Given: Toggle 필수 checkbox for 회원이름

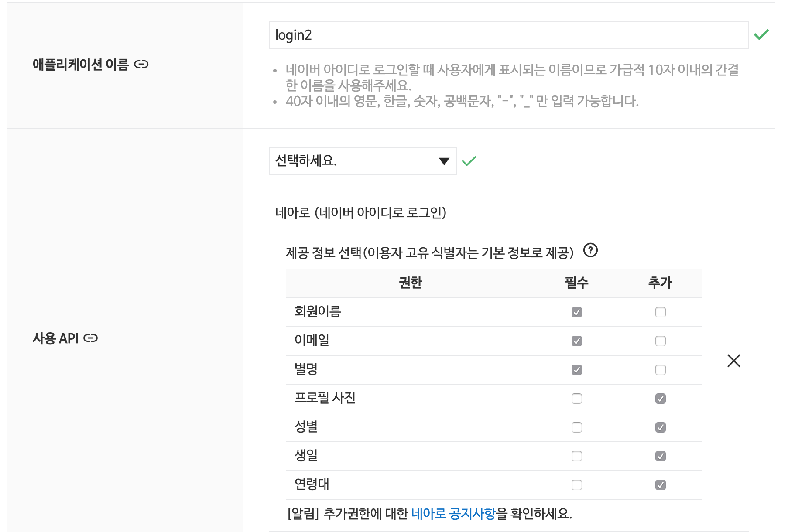Looking at the screenshot, I should pyautogui.click(x=576, y=312).
